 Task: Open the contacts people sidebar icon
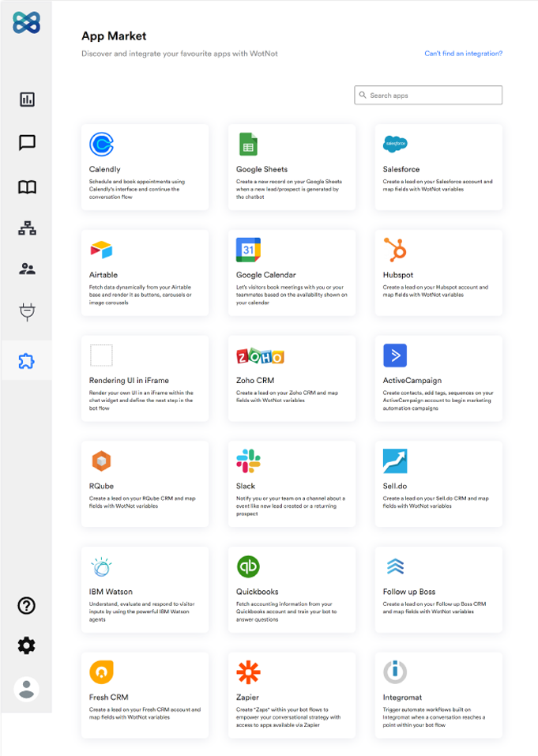pyautogui.click(x=27, y=269)
